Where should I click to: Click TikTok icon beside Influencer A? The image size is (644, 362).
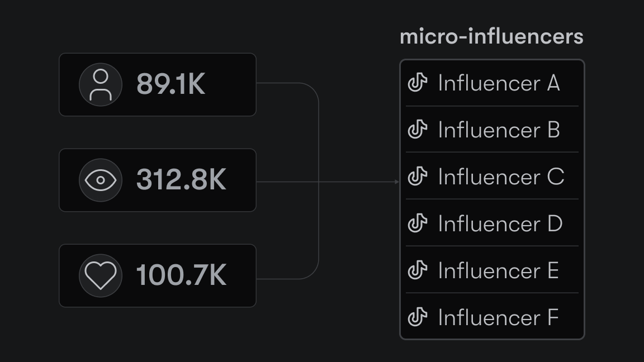[417, 83]
